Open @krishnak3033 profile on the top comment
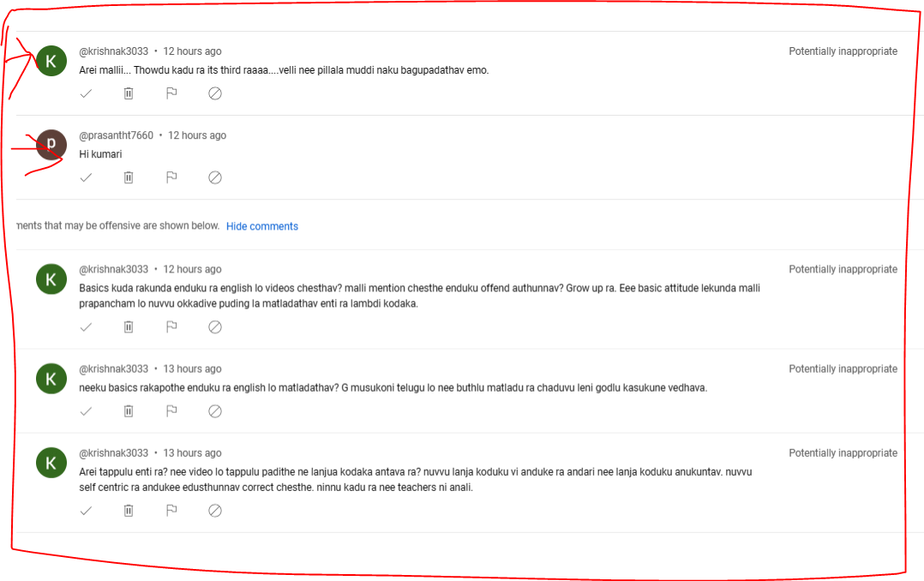 [x=114, y=51]
